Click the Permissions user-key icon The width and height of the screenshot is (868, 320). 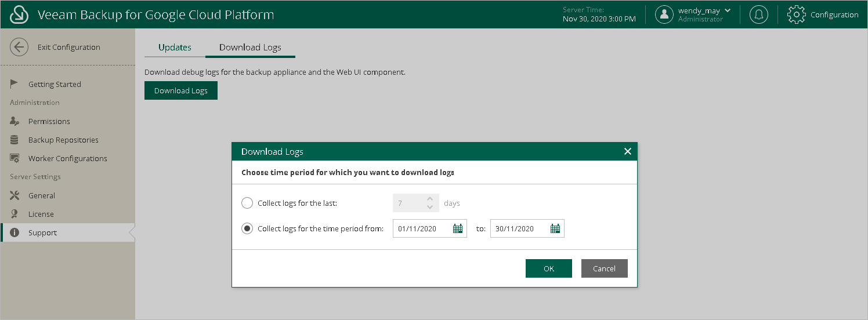(15, 121)
